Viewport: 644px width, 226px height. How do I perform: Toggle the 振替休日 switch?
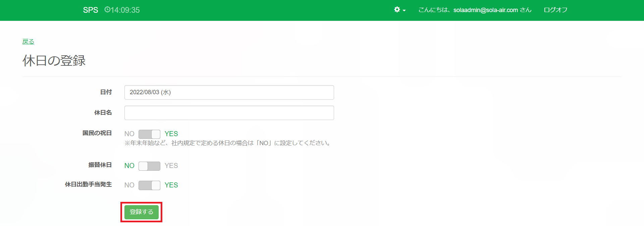(149, 166)
